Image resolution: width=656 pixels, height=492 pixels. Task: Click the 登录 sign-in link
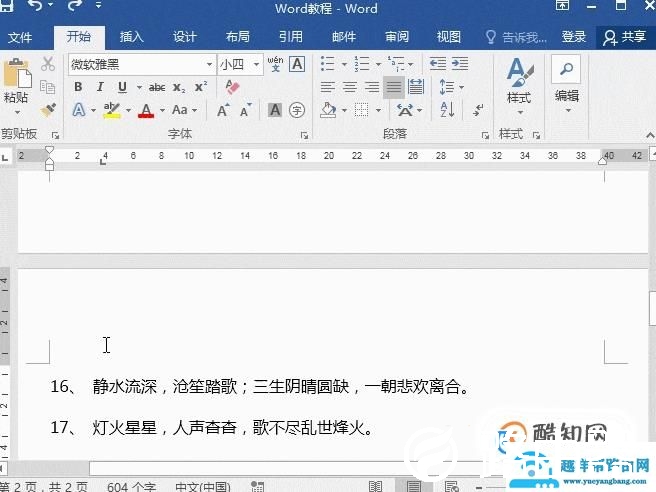pos(574,37)
